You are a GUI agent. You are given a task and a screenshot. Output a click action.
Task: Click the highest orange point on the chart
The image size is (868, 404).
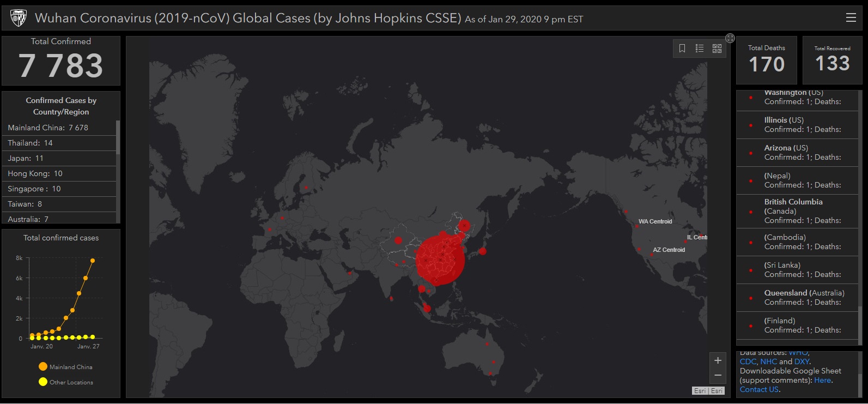click(x=93, y=261)
